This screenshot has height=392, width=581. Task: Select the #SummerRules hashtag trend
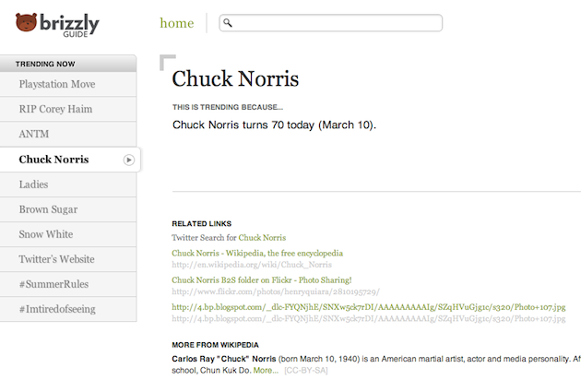click(x=52, y=284)
